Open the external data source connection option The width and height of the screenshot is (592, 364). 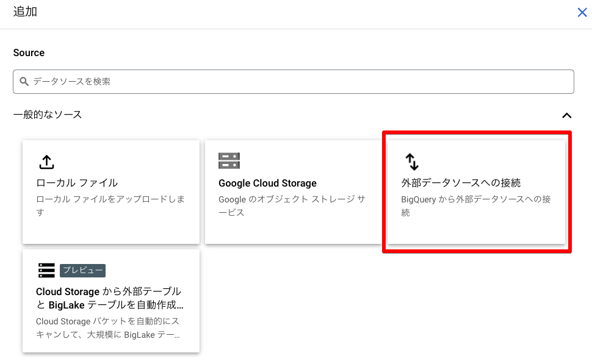coord(477,191)
